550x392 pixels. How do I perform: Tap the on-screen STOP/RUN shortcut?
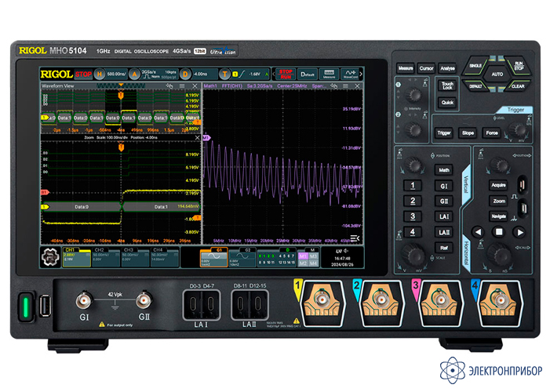(286, 74)
